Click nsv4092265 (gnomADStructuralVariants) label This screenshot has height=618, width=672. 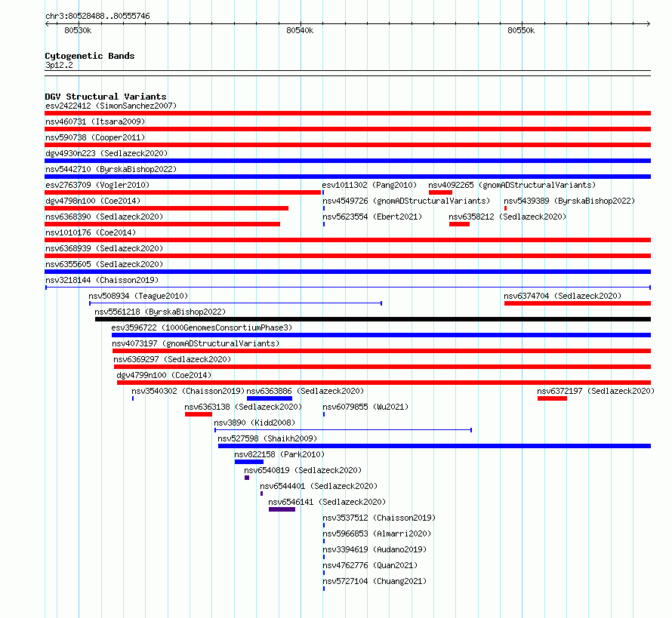click(x=512, y=185)
